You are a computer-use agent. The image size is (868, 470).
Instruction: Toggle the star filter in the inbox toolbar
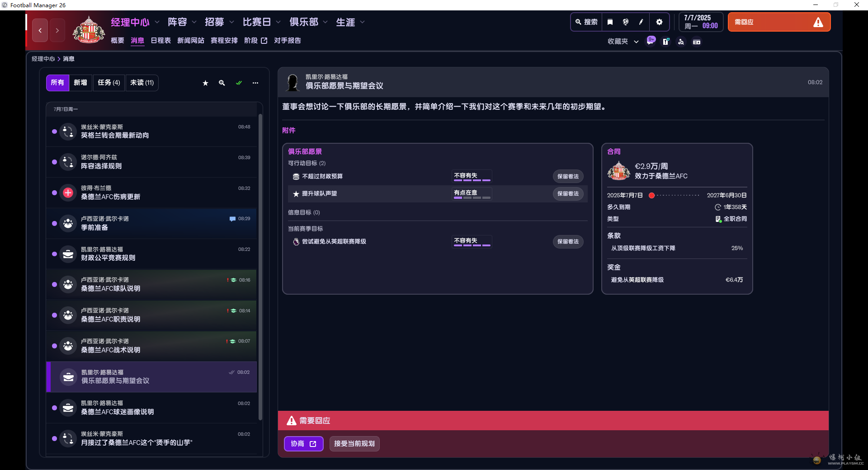click(205, 83)
